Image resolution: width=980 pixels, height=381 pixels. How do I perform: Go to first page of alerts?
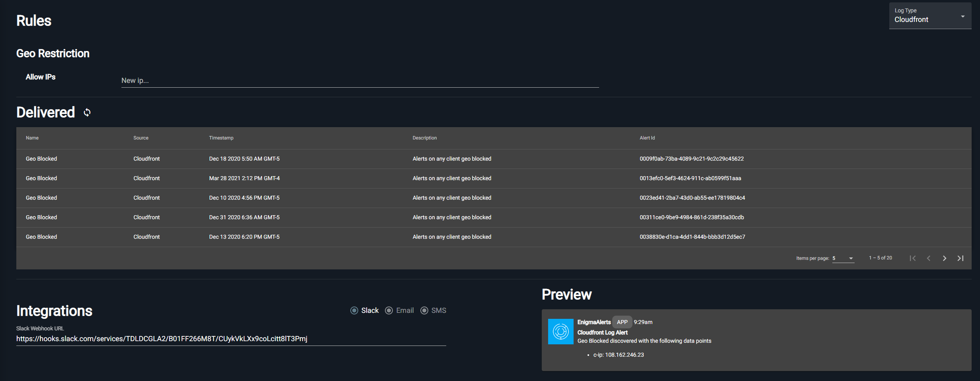[x=913, y=258]
